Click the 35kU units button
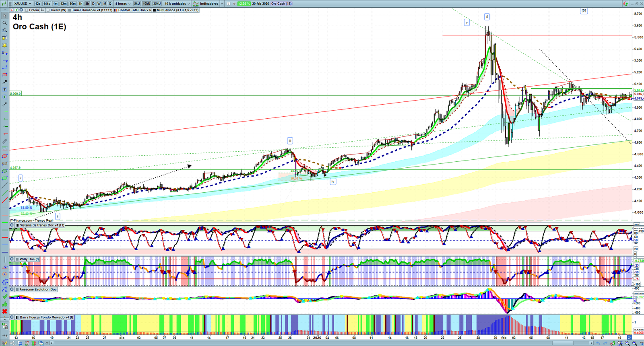Screen dimensions: 644x346 click(157, 4)
